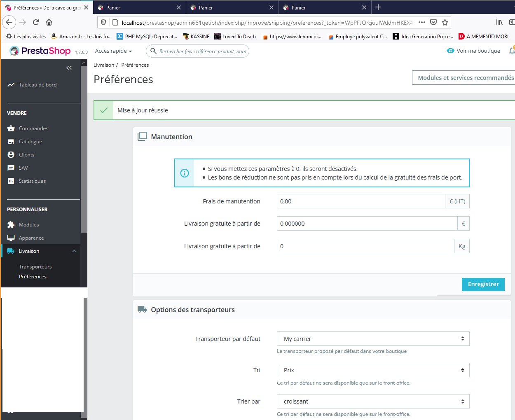Open the Trier par dropdown showing croissant
This screenshot has height=420, width=515.
373,401
